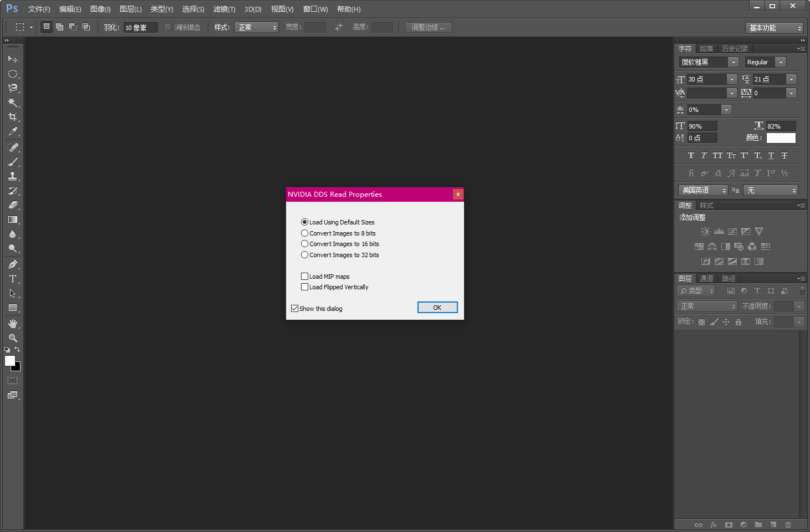Image resolution: width=810 pixels, height=532 pixels.
Task: Open the leading dropdown 21 点
Action: pos(791,79)
